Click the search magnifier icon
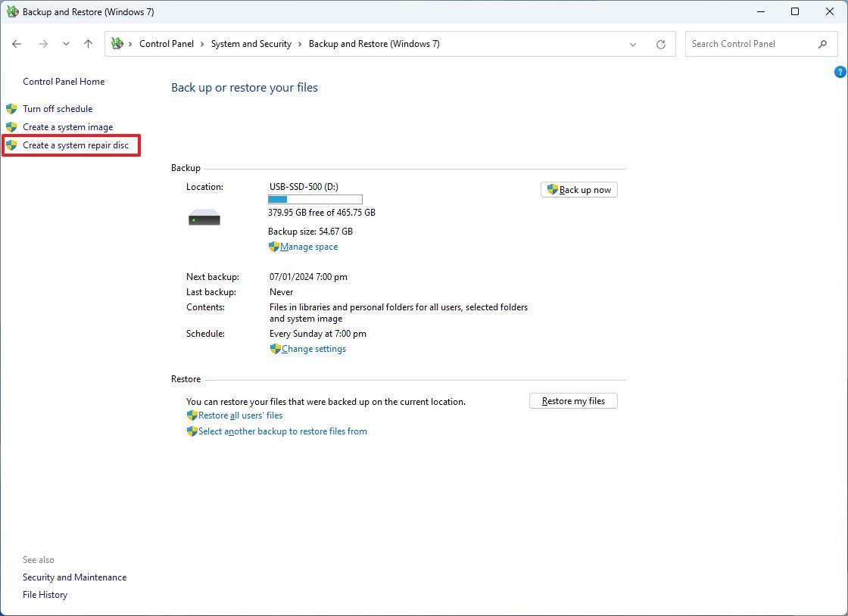 click(823, 45)
